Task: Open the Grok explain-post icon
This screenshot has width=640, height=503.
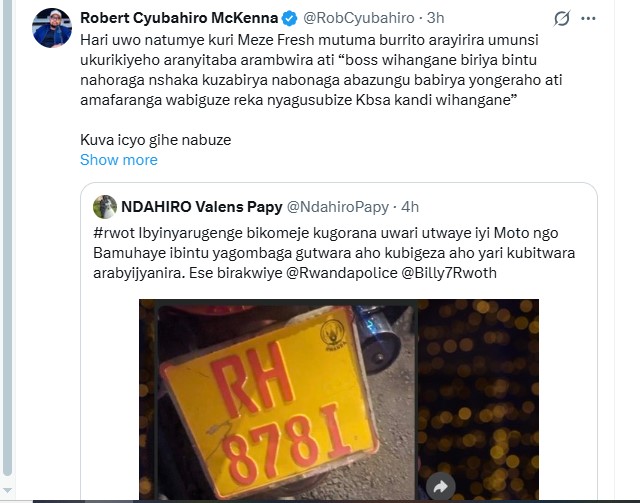Action: pos(562,18)
